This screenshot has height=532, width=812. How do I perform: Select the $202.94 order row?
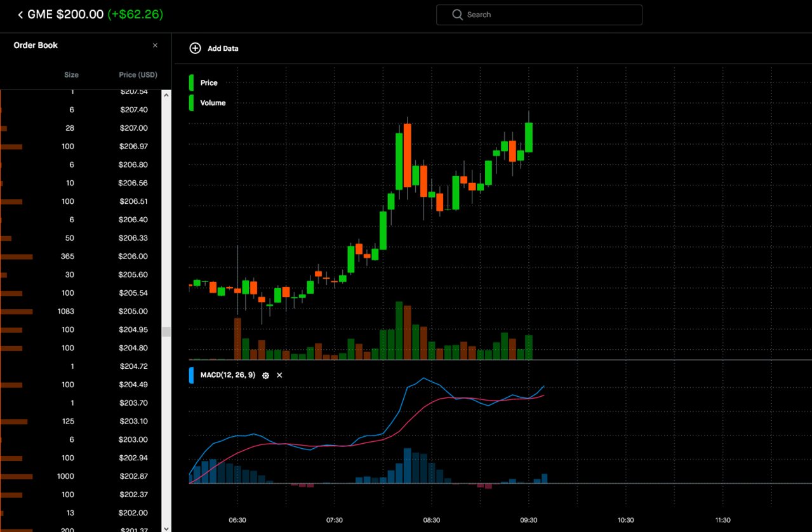[81, 458]
